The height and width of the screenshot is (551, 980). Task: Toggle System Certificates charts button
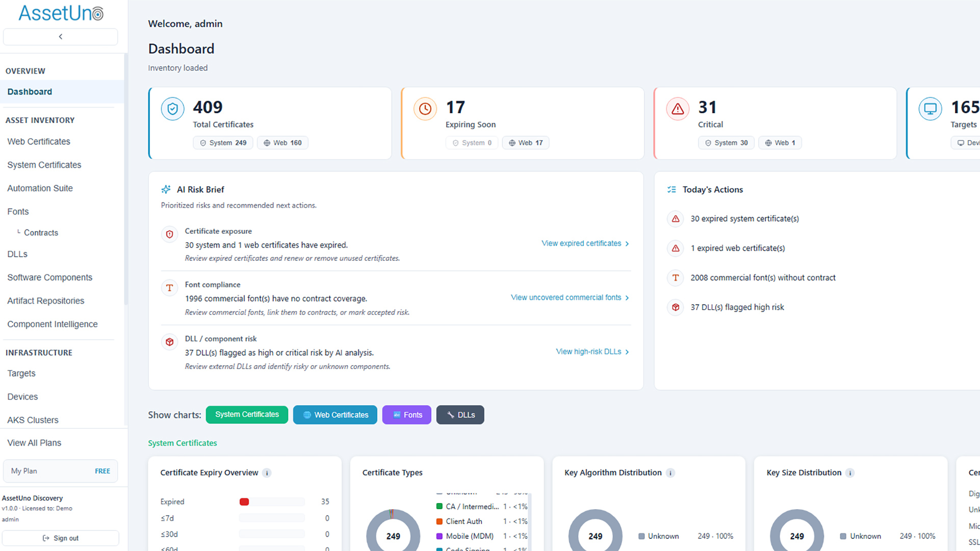[247, 415]
